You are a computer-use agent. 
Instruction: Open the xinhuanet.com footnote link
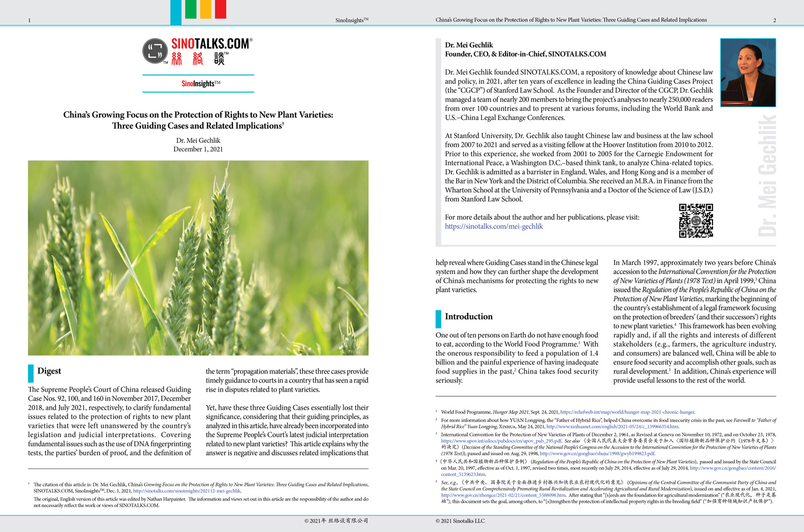pos(612,427)
